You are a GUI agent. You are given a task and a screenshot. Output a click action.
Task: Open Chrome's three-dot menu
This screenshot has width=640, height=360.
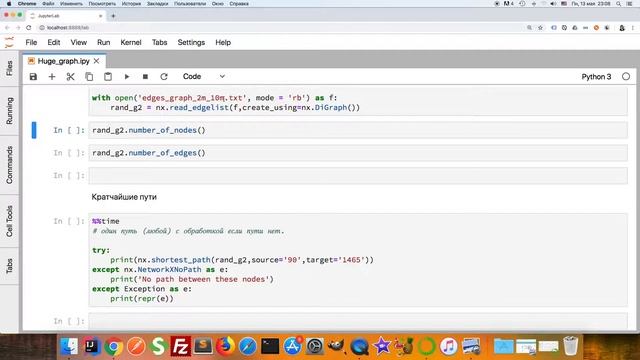633,28
